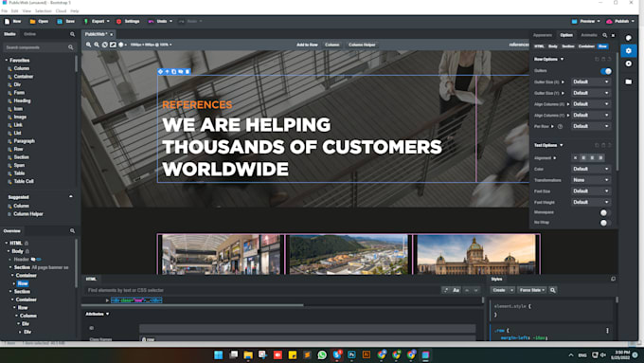Viewport: 644px width, 363px height.
Task: Toggle case-sensitive Aa search in HTML panel
Action: point(456,290)
